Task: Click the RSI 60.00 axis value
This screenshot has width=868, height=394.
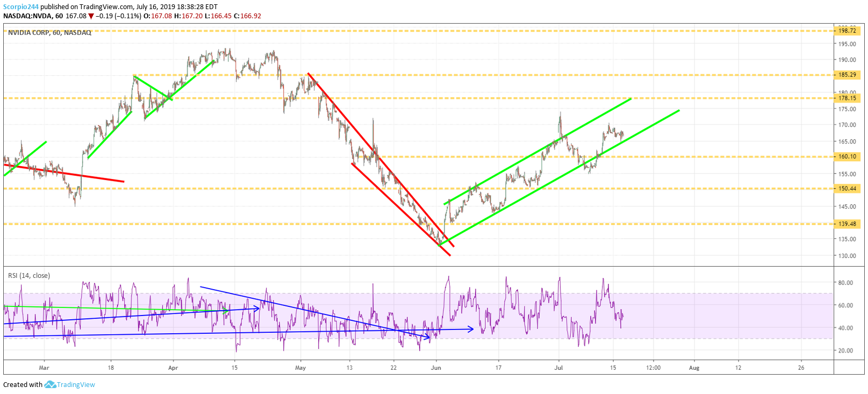Action: pyautogui.click(x=845, y=305)
